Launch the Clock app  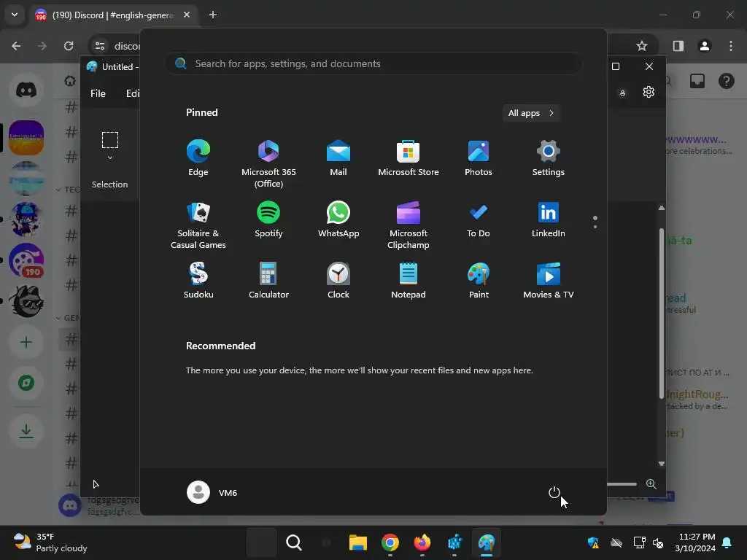pyautogui.click(x=338, y=281)
